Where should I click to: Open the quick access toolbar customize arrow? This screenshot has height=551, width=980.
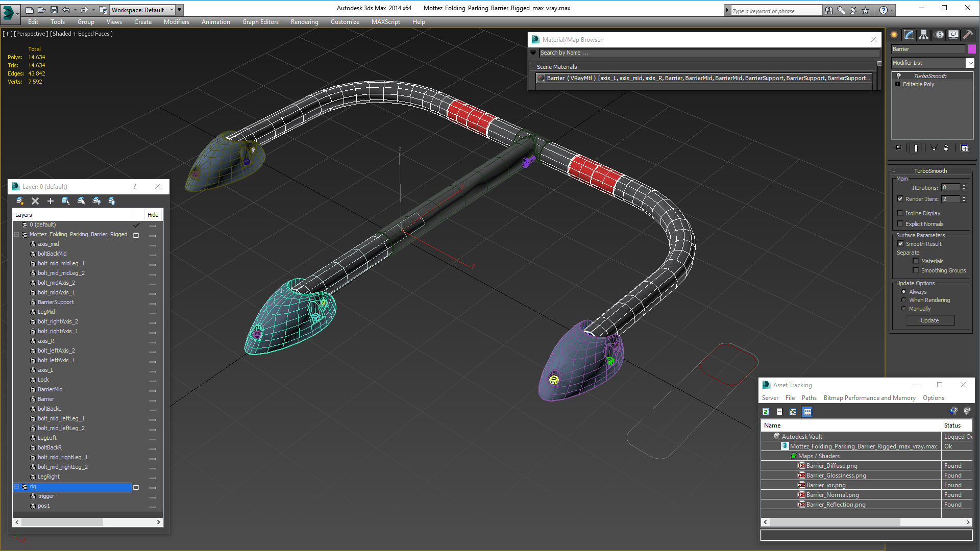[x=180, y=10]
